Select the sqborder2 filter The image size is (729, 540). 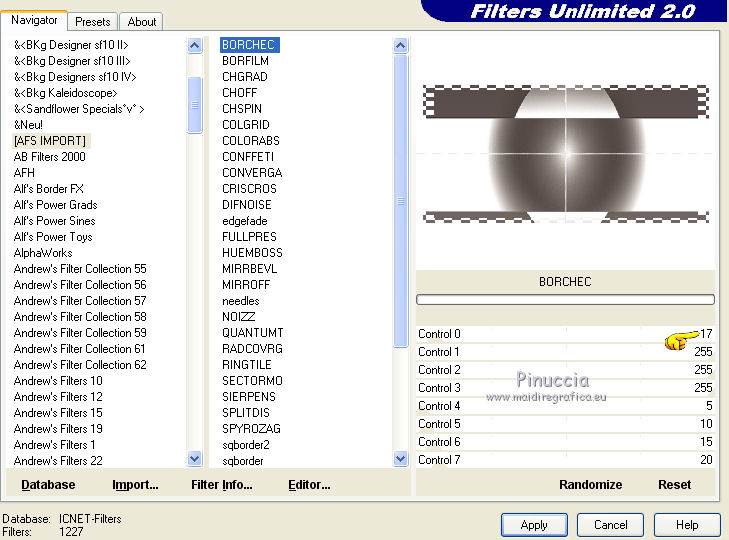(245, 445)
